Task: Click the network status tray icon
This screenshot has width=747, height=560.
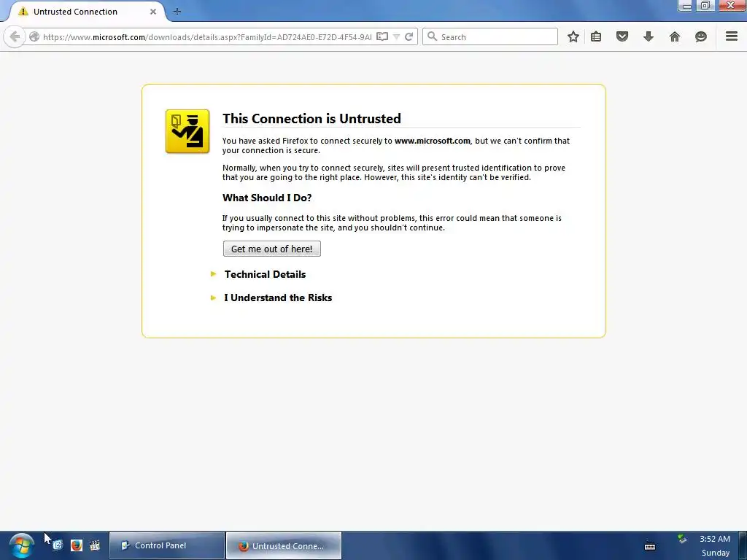Action: click(x=682, y=539)
